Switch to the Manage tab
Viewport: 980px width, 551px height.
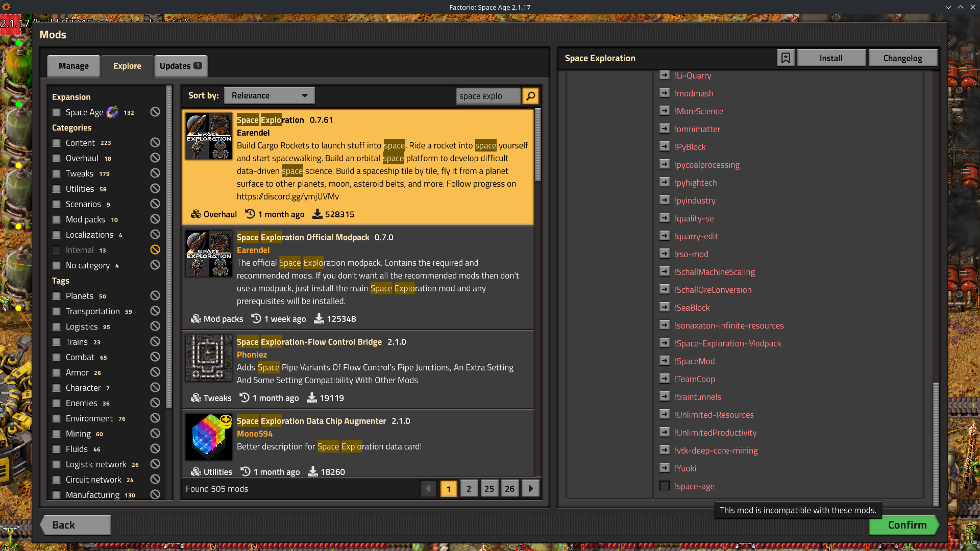click(73, 66)
